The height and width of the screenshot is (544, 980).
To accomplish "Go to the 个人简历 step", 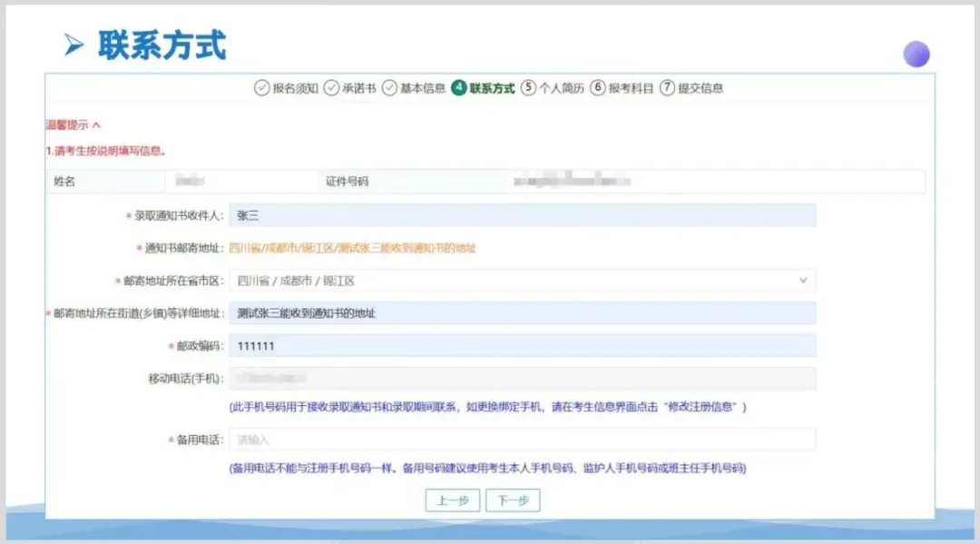I will point(562,88).
